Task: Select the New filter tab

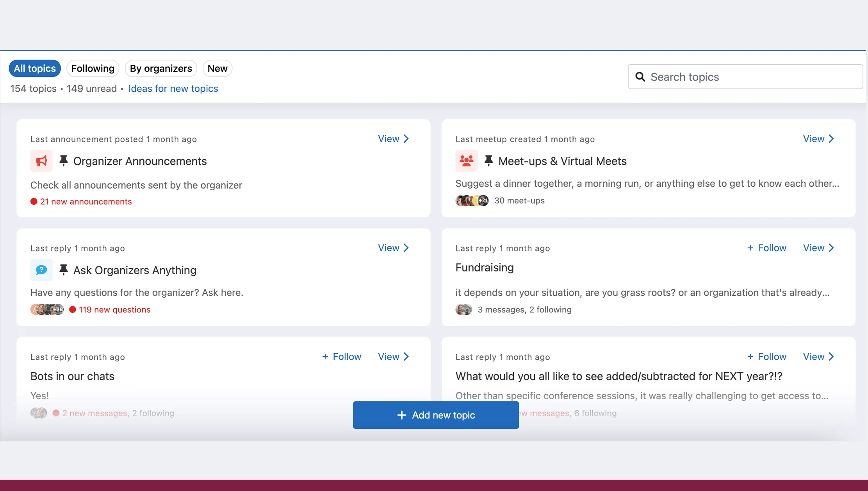Action: (x=217, y=68)
